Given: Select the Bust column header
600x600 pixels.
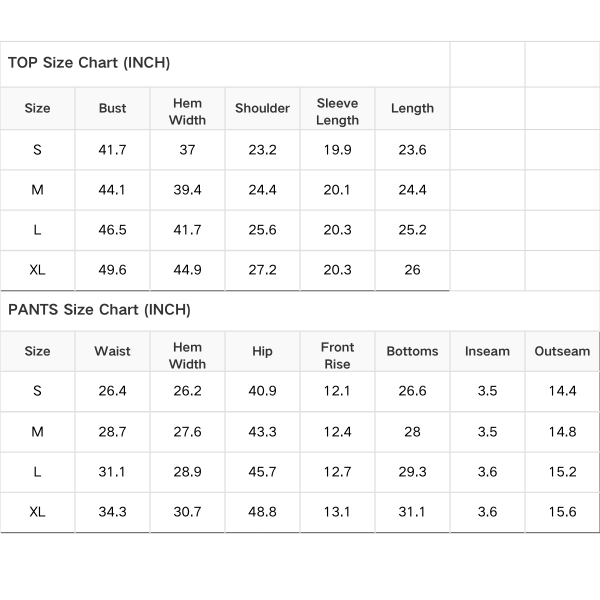Looking at the screenshot, I should point(112,108).
